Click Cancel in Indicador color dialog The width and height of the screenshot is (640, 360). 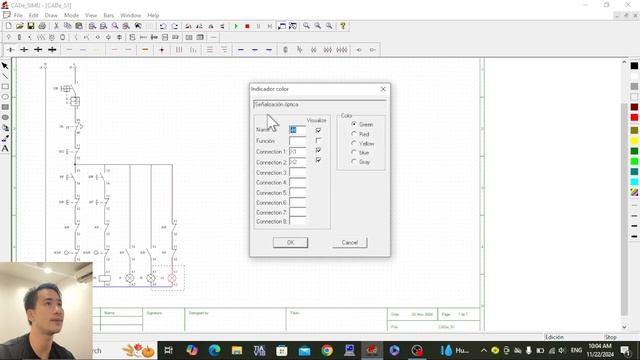pyautogui.click(x=350, y=242)
